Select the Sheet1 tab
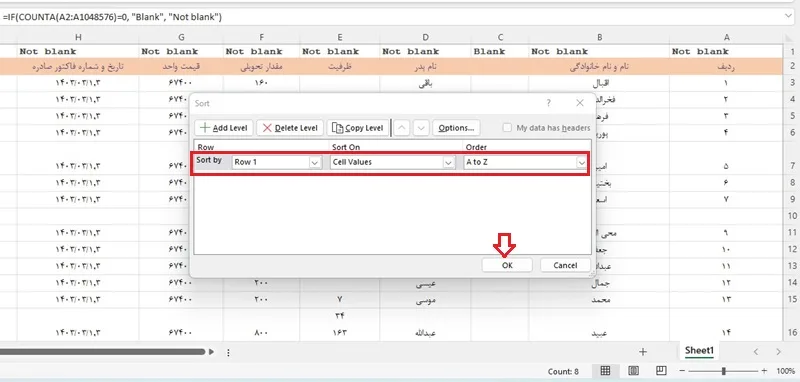 (x=698, y=351)
